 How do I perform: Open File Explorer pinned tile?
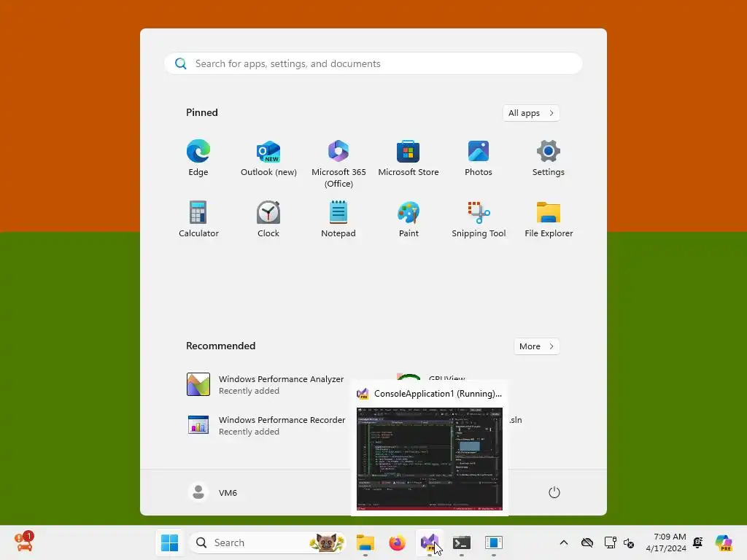pos(549,219)
